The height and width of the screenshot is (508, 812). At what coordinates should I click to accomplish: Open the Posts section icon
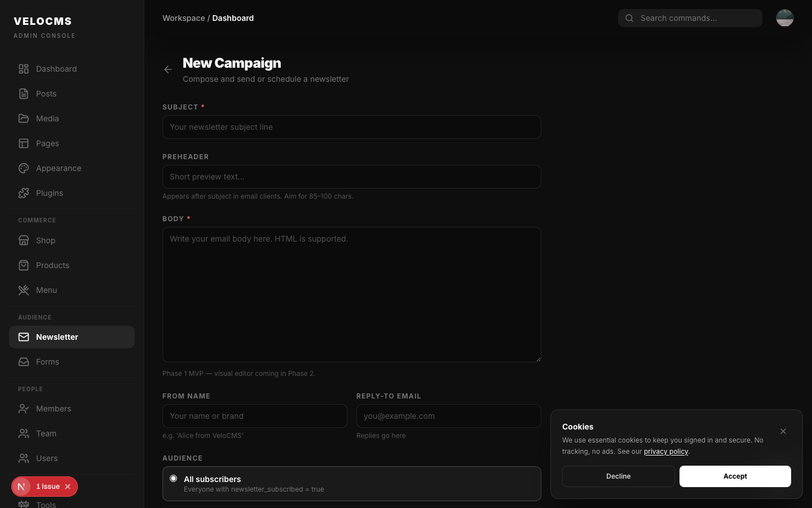click(x=23, y=94)
